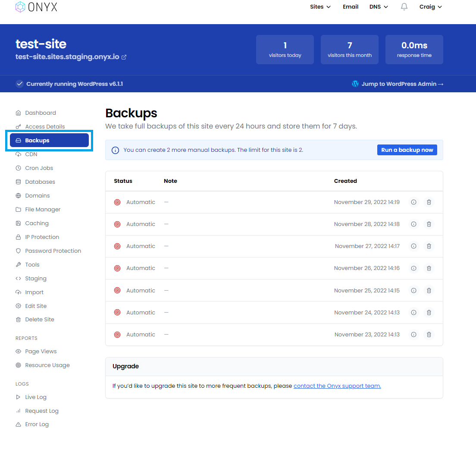The height and width of the screenshot is (449, 476).
Task: Click 'November 24, 2022 14:13' date
Action: point(367,312)
